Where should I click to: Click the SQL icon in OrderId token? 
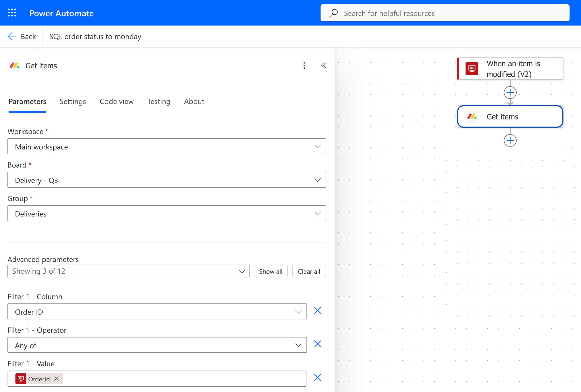21,379
